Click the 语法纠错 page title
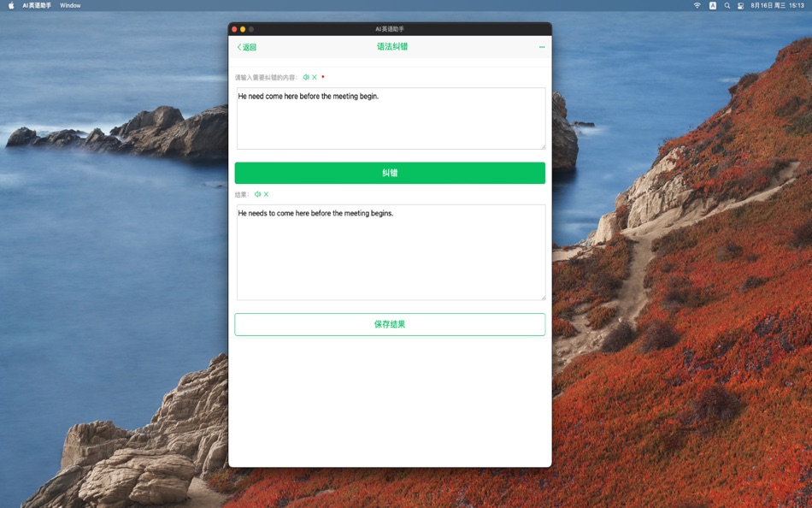 392,47
